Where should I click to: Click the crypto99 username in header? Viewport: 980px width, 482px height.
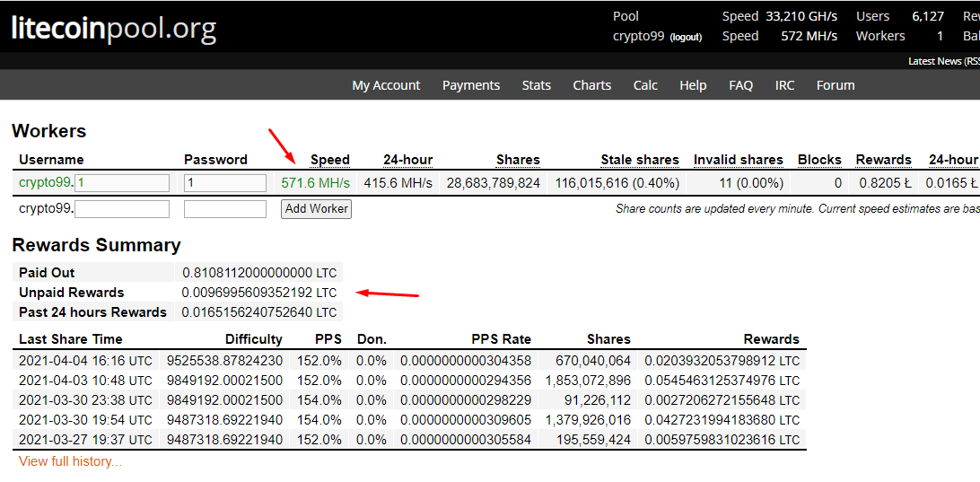click(639, 36)
